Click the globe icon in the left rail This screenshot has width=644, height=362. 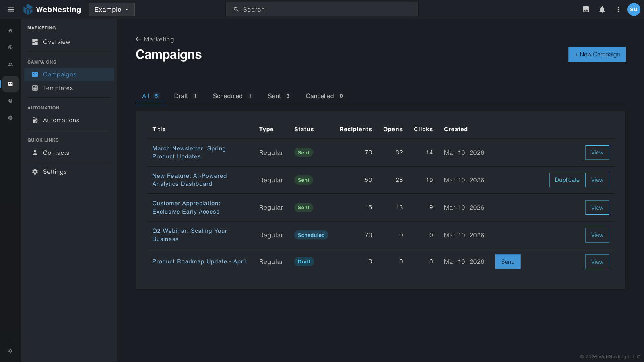click(10, 47)
